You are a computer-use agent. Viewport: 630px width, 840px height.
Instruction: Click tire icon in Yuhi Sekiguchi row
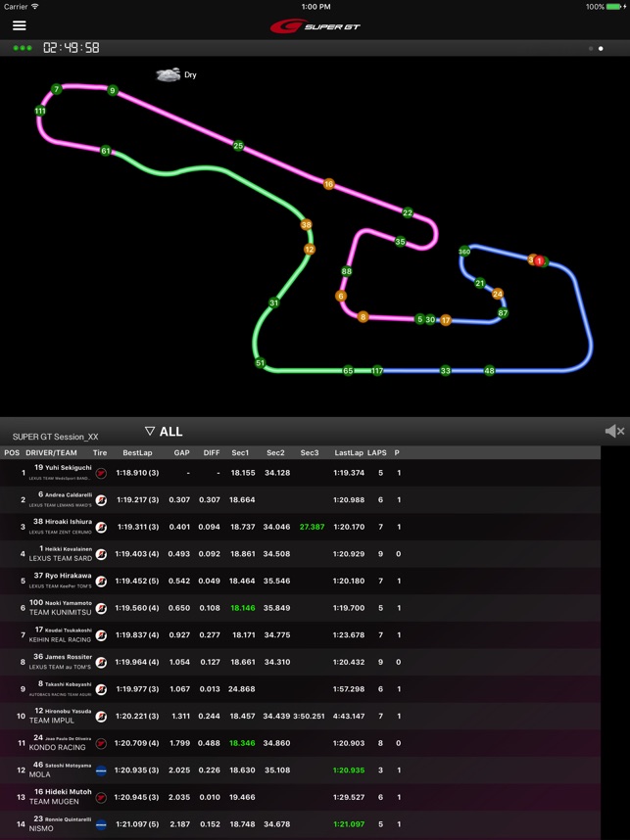click(101, 474)
